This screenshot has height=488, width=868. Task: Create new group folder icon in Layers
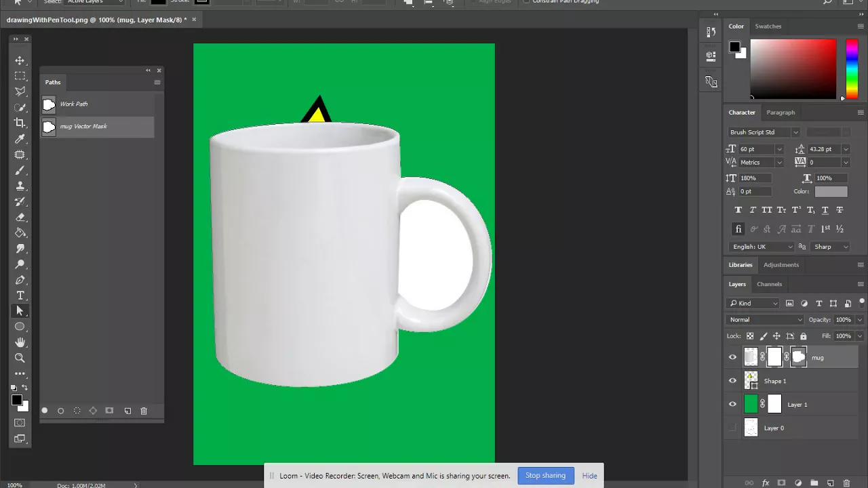point(814,483)
